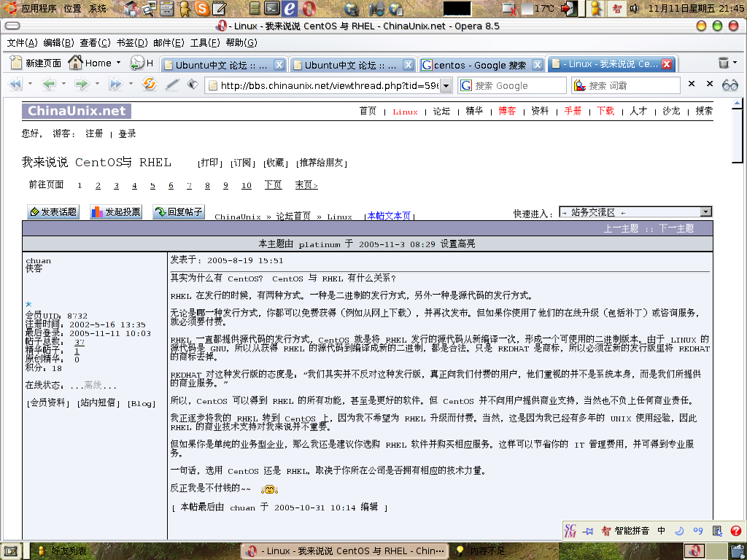Viewport: 747px width, 560px height.
Task: Click the Ubuntu logo in the top panel
Action: [11, 8]
